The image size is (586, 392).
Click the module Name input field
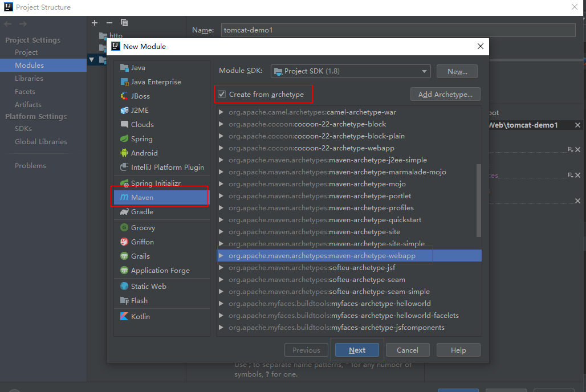click(x=397, y=30)
